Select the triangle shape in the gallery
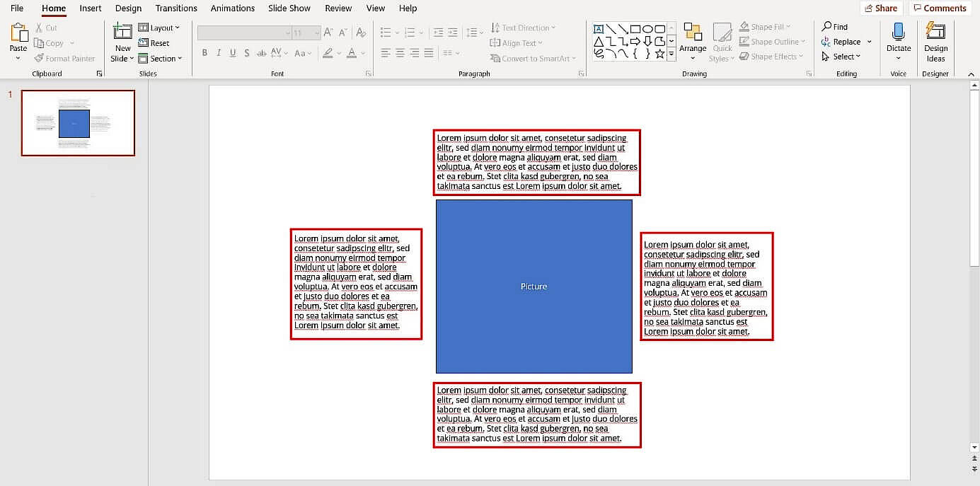Screen dimensions: 980x486 [x=599, y=42]
